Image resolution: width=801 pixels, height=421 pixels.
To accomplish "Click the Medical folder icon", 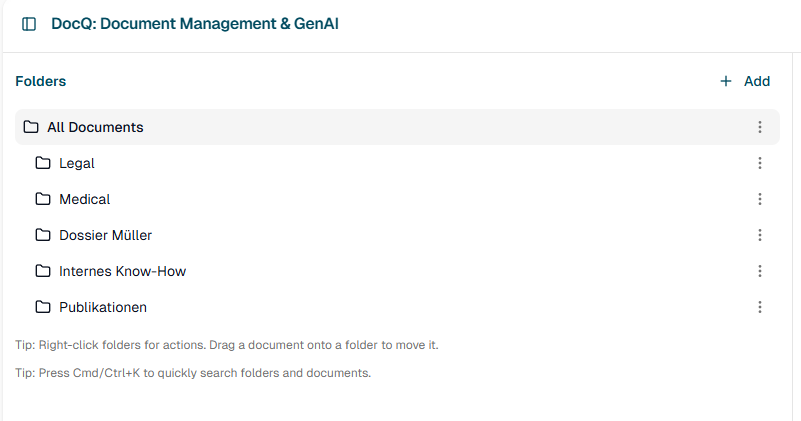I will 43,199.
